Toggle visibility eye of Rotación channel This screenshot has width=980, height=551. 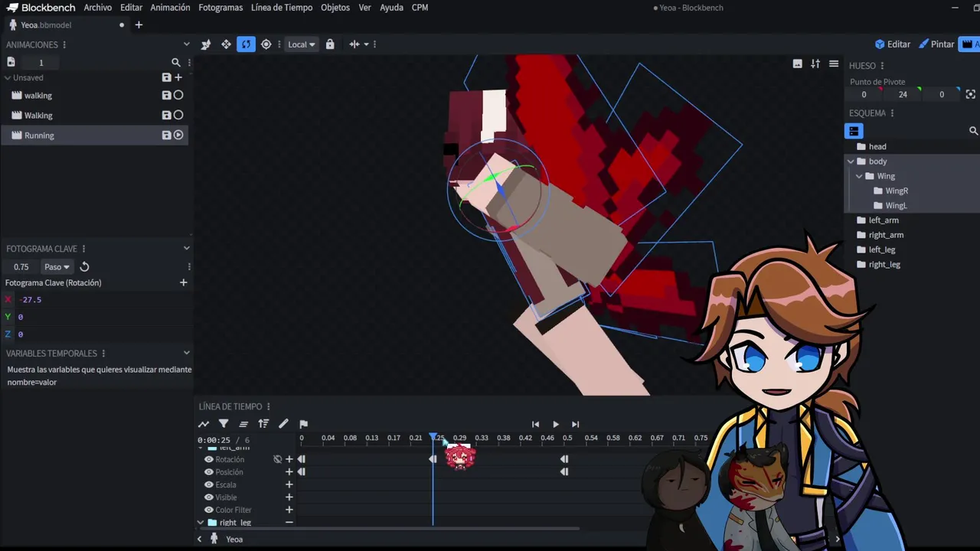point(208,460)
